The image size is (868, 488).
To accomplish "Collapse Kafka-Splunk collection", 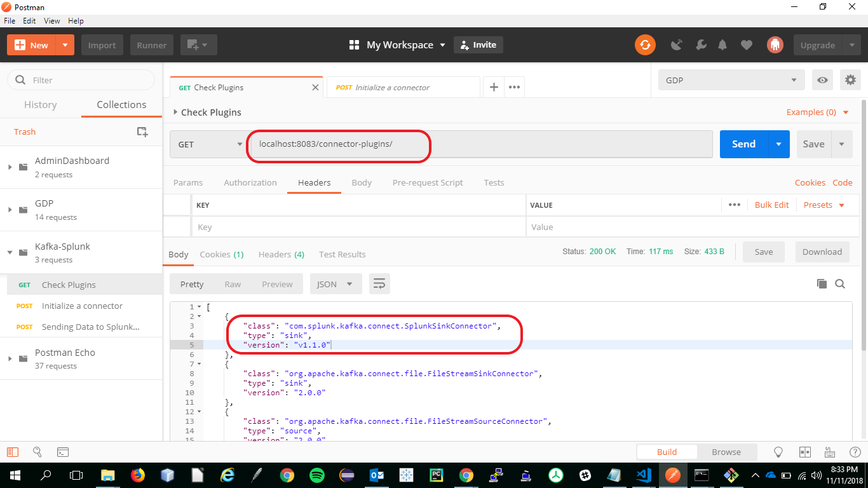I will coord(10,252).
